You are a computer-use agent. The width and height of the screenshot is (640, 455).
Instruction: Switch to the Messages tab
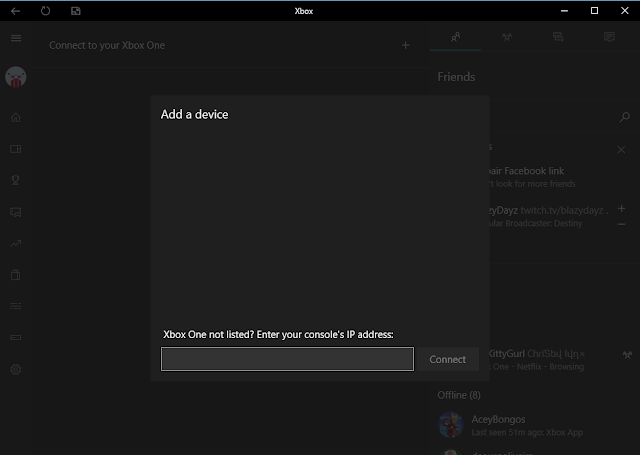coord(558,37)
